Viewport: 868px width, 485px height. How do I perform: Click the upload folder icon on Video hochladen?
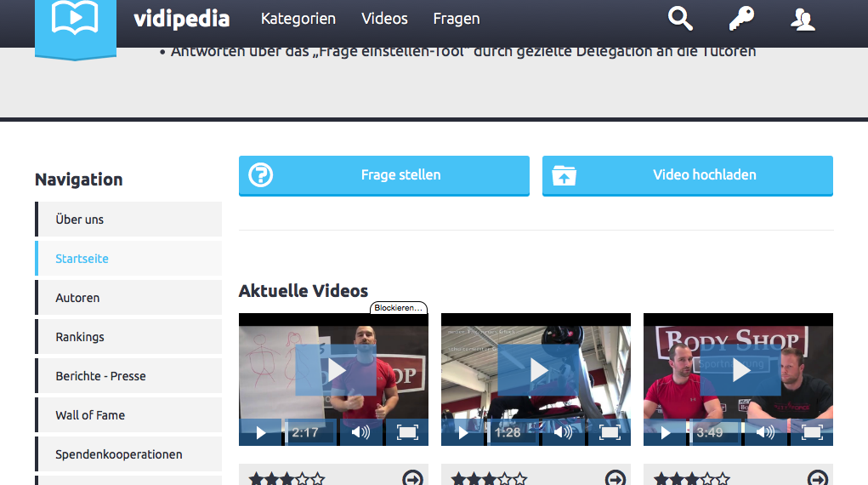pyautogui.click(x=564, y=176)
